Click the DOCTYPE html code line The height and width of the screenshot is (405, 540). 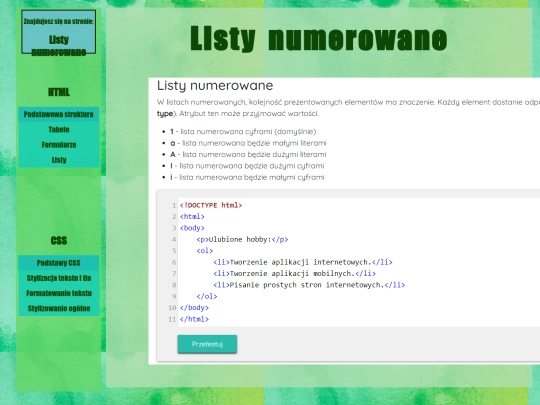[x=211, y=205]
